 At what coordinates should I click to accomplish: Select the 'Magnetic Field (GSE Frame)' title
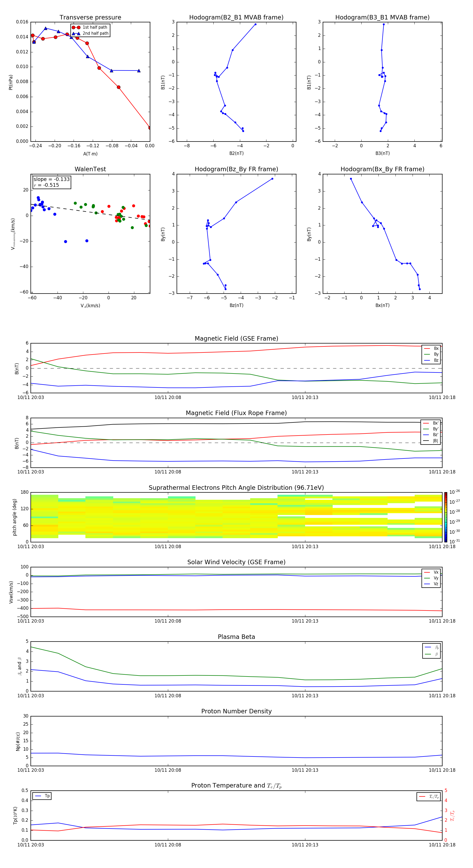[x=236, y=338]
